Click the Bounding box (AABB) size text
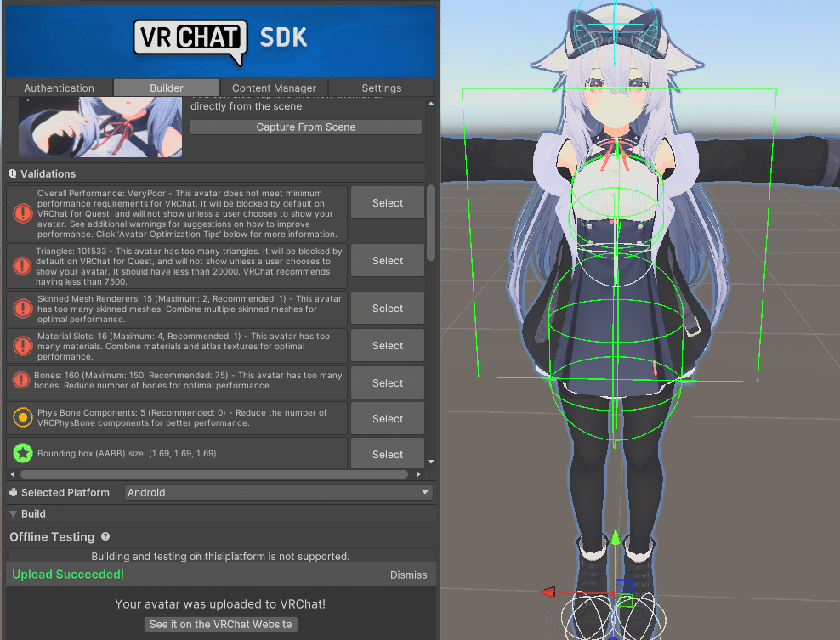 [127, 453]
